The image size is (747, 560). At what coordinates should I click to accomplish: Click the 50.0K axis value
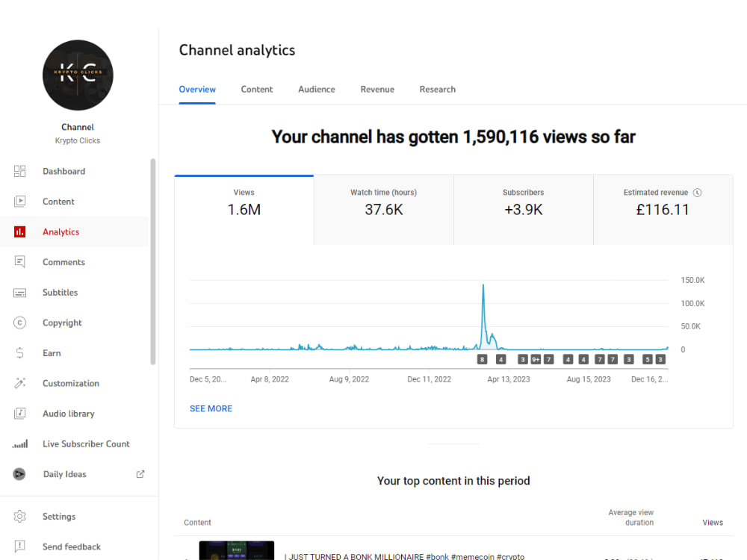coord(691,326)
